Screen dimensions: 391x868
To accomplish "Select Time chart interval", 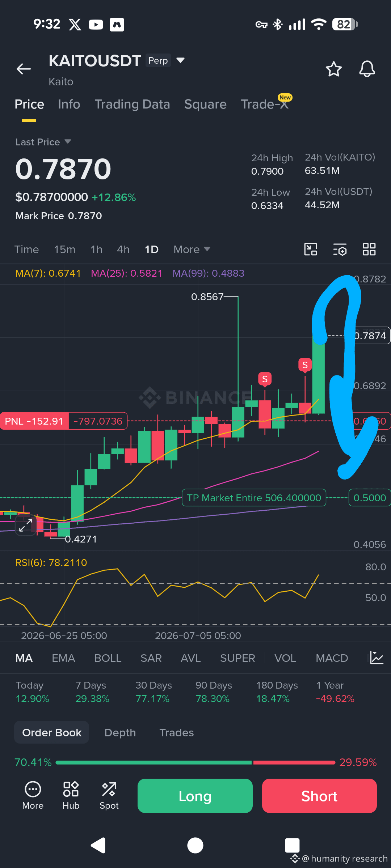I will (26, 249).
